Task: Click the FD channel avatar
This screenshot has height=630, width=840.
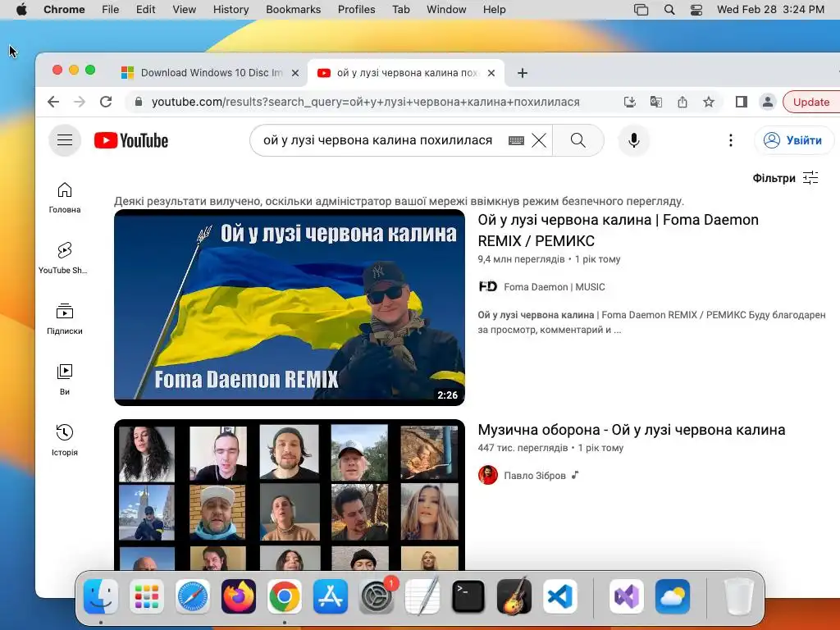Action: 487,286
